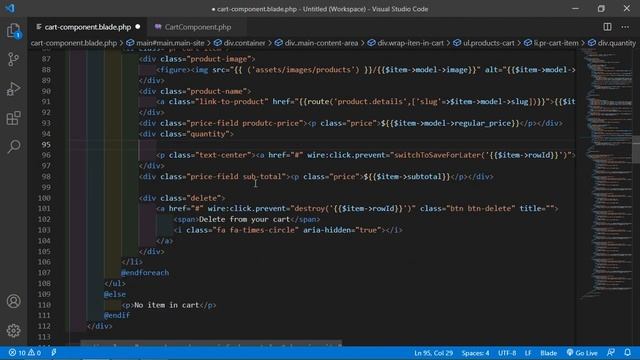Change indentation via Spaces: 4
The image size is (640, 360).
[476, 353]
